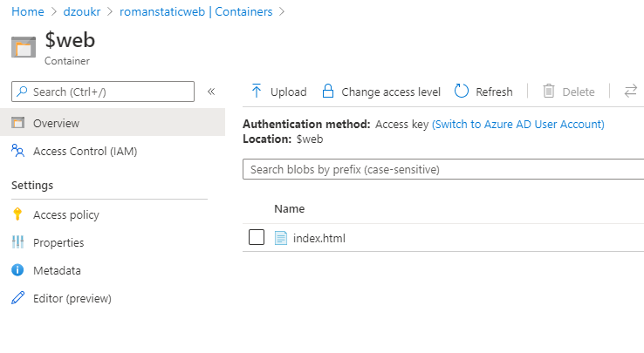Focus the Search blobs by prefix field

[x=441, y=169]
